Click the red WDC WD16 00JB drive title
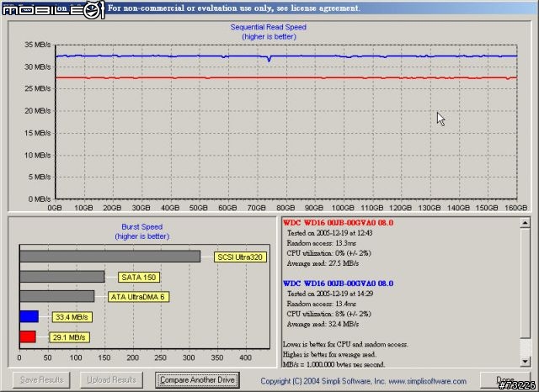This screenshot has width=539, height=392. 338,223
